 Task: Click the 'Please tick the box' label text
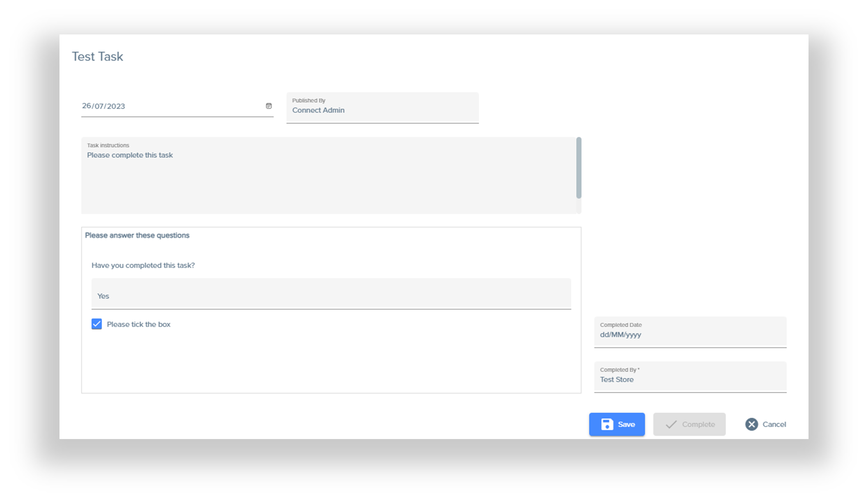point(139,324)
